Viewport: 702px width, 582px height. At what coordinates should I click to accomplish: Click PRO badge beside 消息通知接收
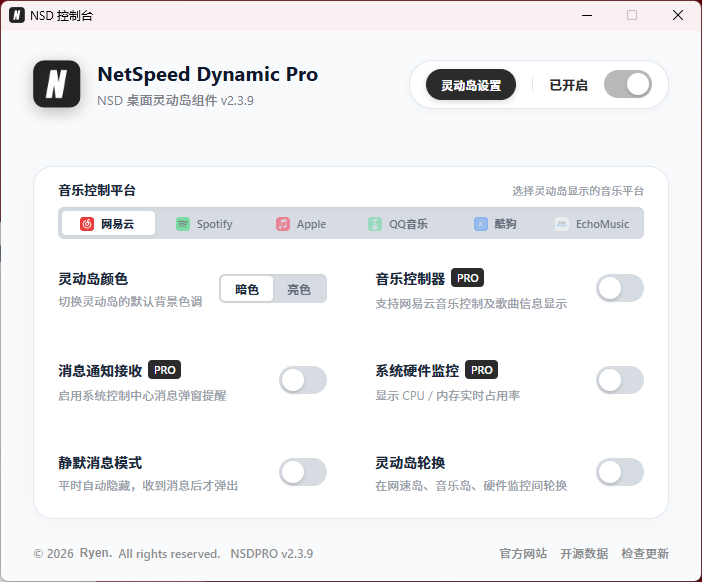pyautogui.click(x=164, y=370)
